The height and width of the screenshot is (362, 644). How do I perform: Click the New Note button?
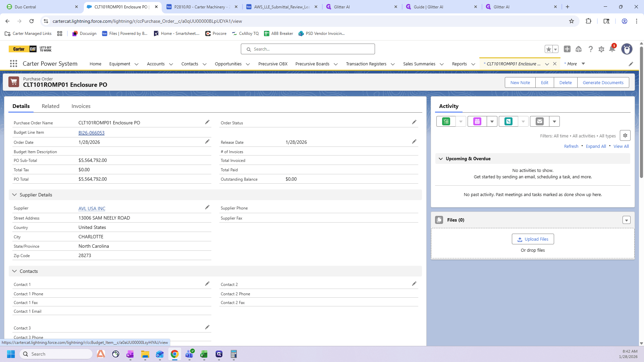(x=520, y=83)
